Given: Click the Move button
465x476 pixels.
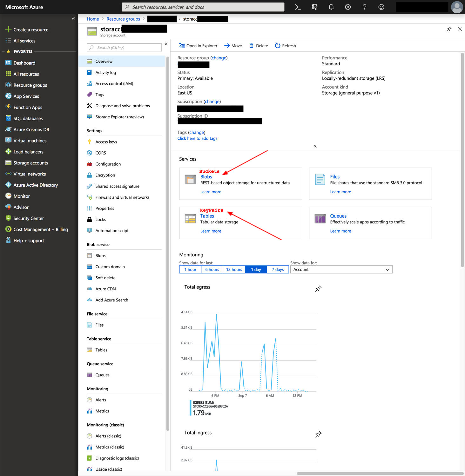Looking at the screenshot, I should (x=233, y=46).
